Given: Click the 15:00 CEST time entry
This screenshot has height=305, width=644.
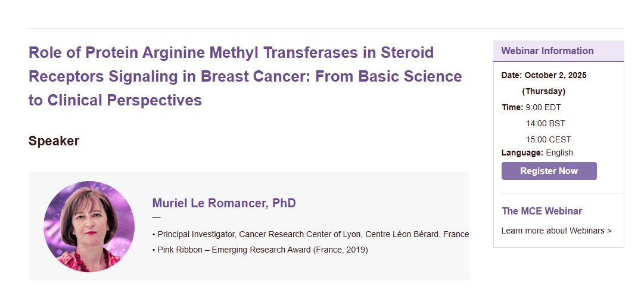Looking at the screenshot, I should coord(548,139).
